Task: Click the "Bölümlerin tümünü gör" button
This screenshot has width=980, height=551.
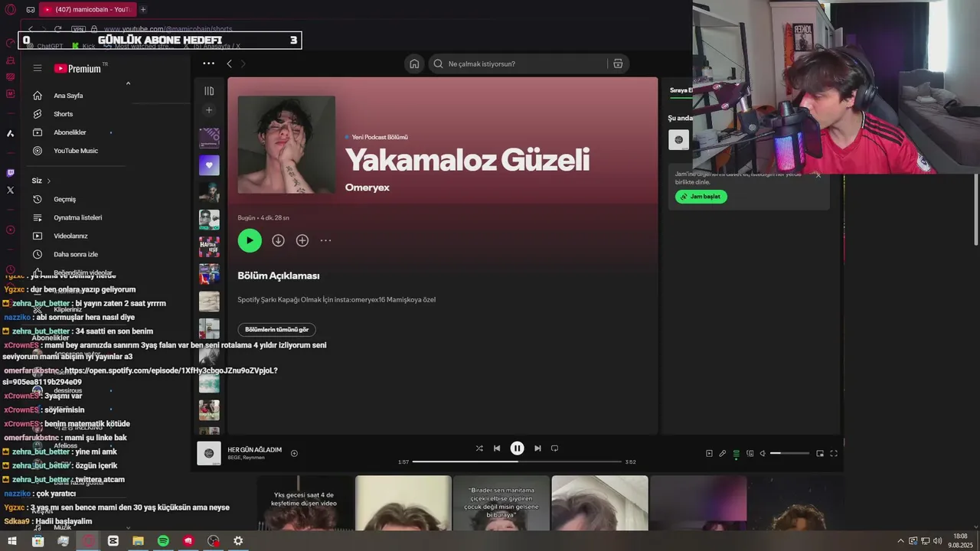Action: tap(276, 330)
